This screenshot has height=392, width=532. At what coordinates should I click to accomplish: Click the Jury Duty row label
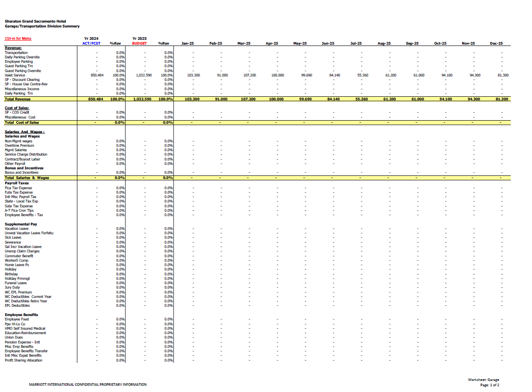click(12, 288)
